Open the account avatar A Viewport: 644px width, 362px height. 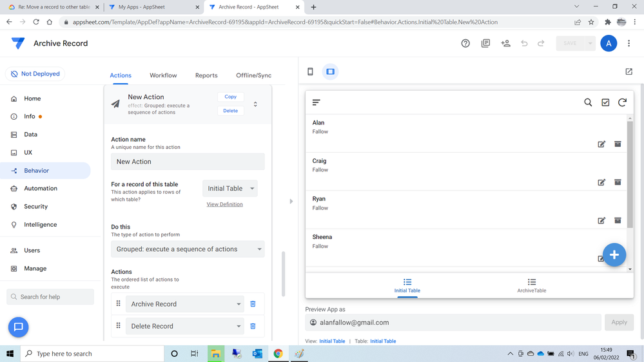609,43
